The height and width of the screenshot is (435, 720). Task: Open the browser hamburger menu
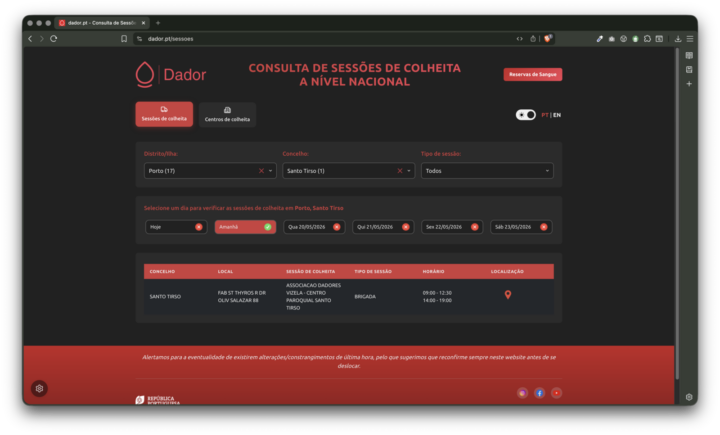(690, 39)
